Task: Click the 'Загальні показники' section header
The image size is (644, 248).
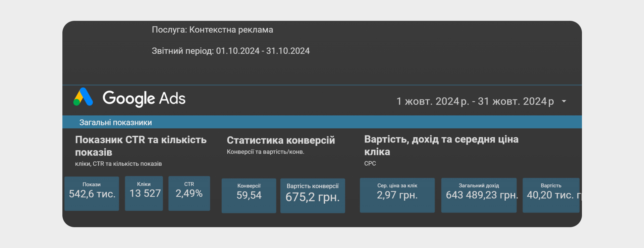Action: click(x=116, y=122)
